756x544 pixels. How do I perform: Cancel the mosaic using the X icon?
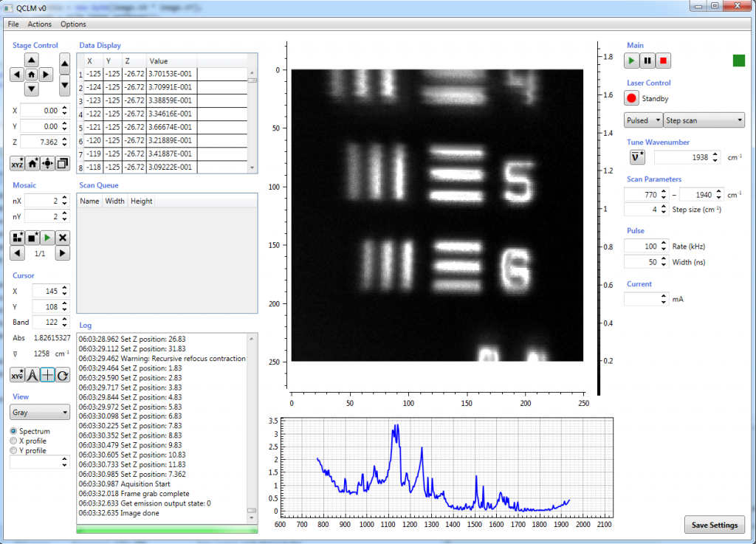61,237
